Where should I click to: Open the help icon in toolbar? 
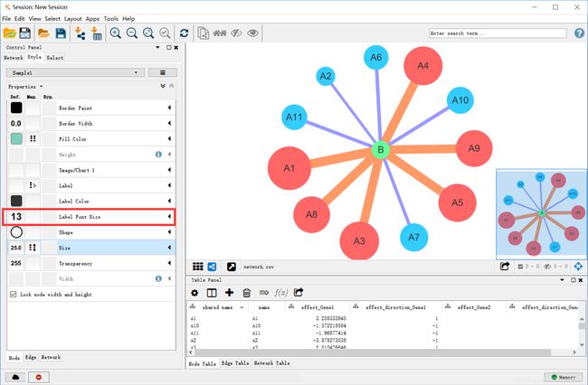click(x=579, y=33)
